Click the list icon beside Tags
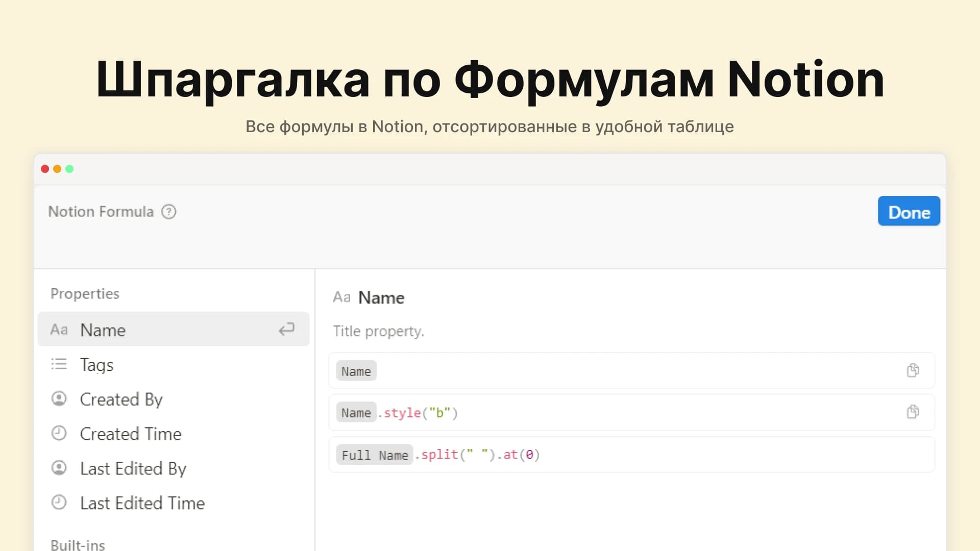Viewport: 980px width, 551px height. pyautogui.click(x=59, y=364)
